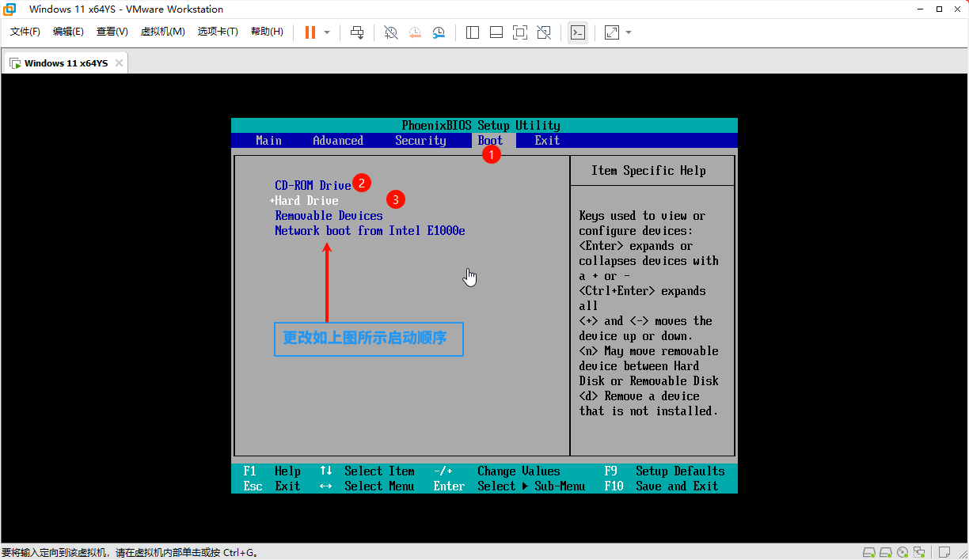The width and height of the screenshot is (969, 560).
Task: Click the status bar Ctrl+G hint text
Action: click(x=129, y=552)
